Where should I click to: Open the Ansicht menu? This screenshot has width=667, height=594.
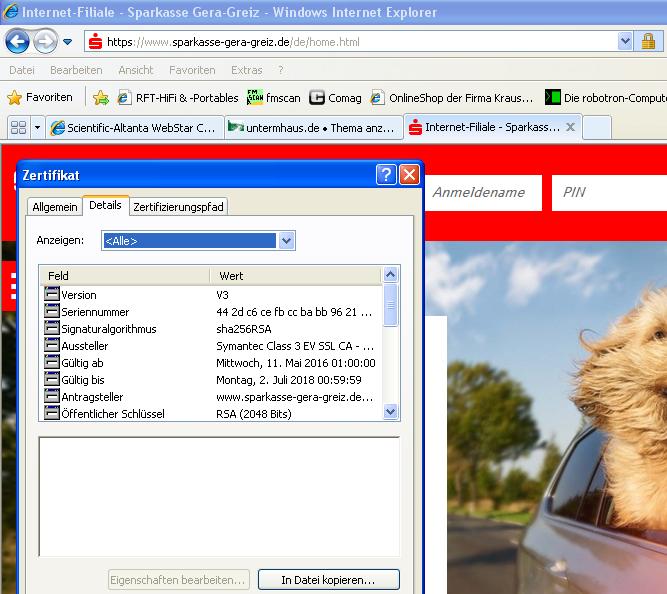[x=136, y=70]
